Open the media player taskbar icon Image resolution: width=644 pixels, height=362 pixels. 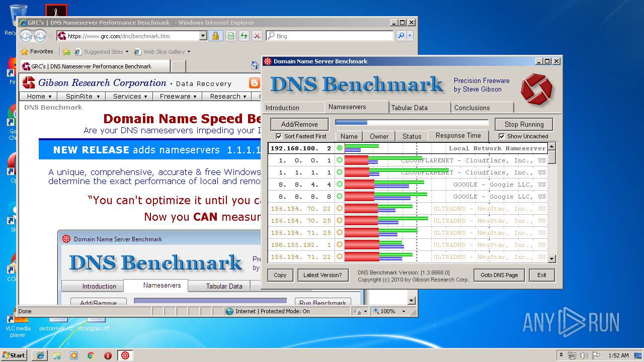coord(74,355)
